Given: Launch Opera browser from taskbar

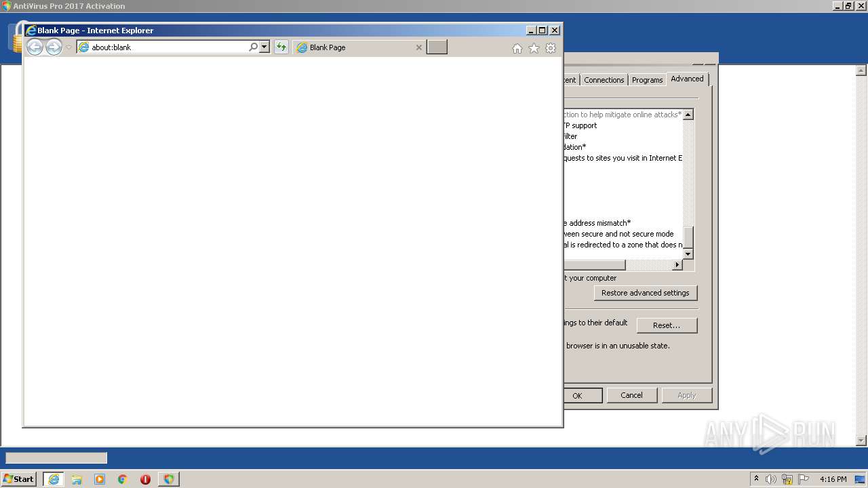Looking at the screenshot, I should point(145,479).
